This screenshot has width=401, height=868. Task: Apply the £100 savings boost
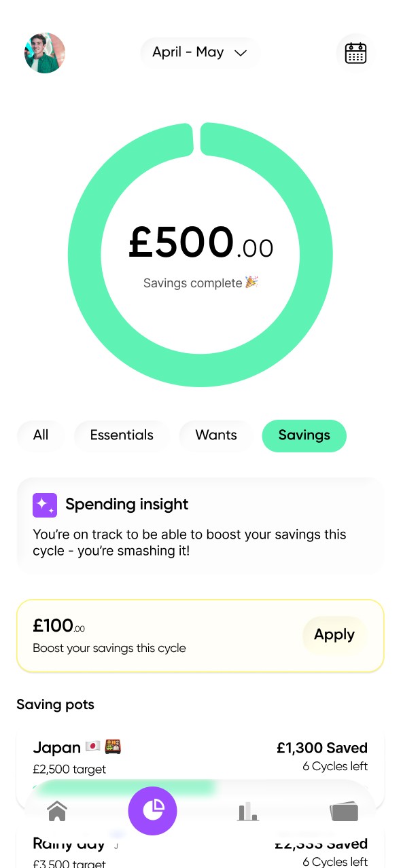[x=334, y=635]
